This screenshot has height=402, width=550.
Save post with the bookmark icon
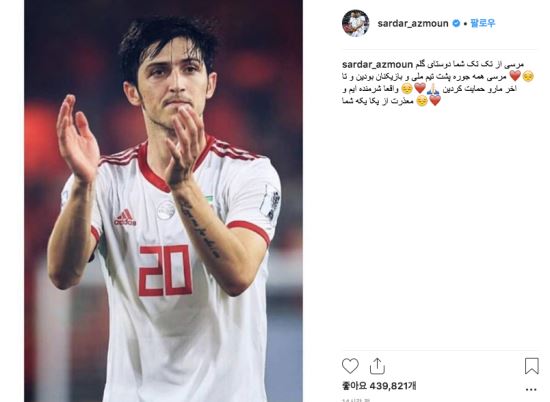(x=531, y=366)
